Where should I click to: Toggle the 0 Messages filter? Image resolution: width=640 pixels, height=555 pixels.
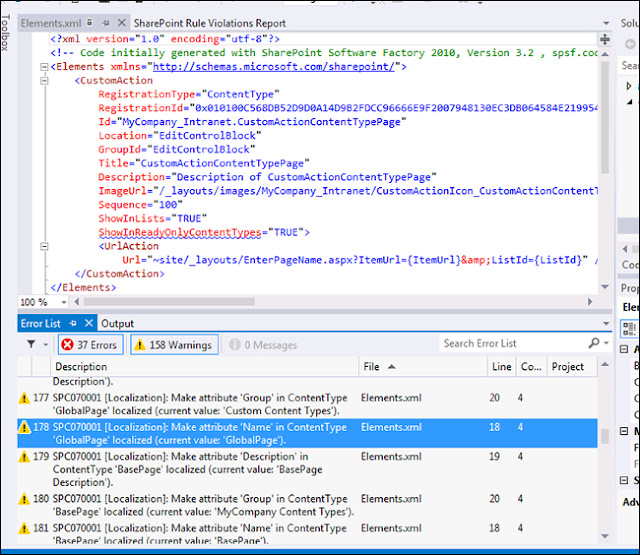click(263, 345)
